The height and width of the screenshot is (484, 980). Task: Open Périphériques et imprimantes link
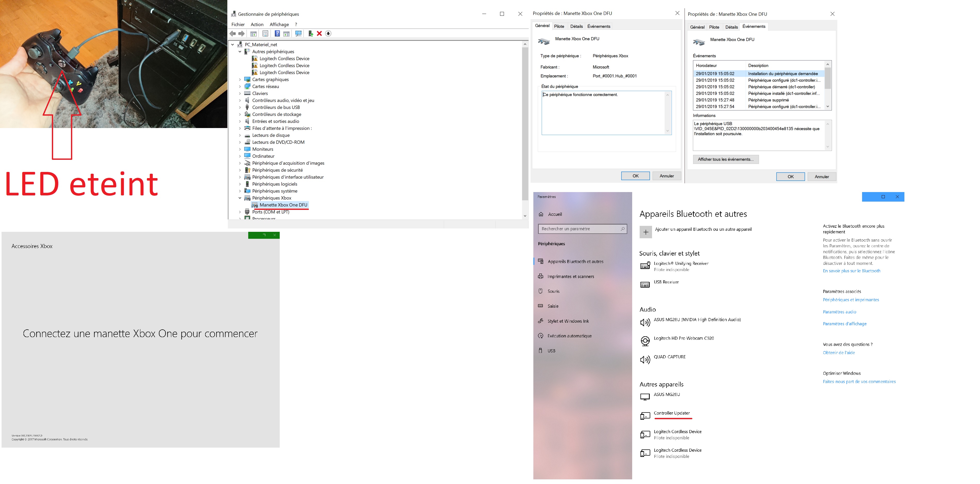(x=851, y=300)
